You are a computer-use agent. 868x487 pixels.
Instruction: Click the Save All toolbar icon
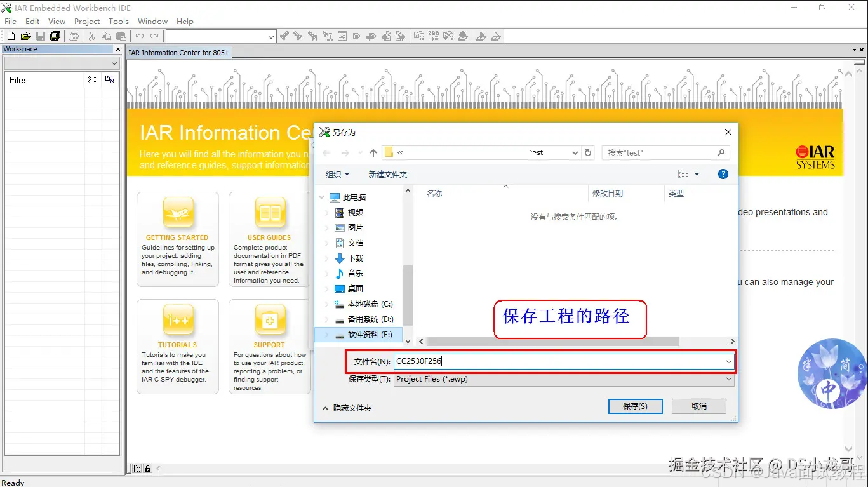tap(55, 36)
